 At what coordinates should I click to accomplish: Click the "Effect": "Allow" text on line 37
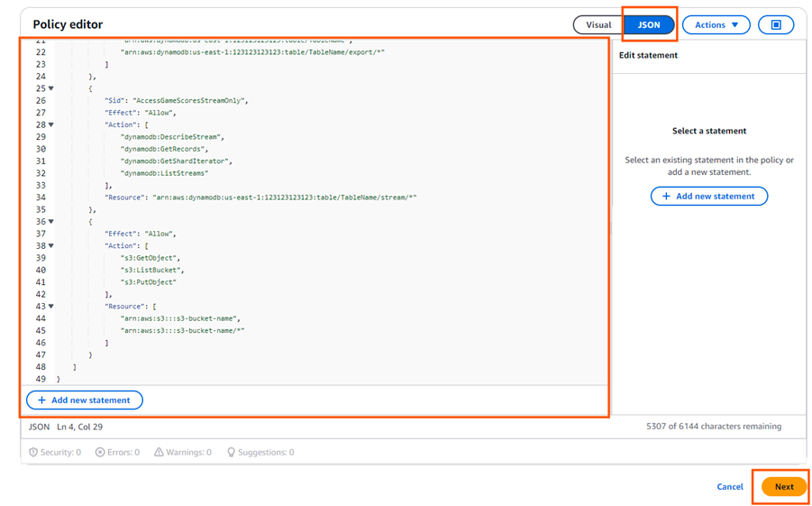(x=141, y=234)
